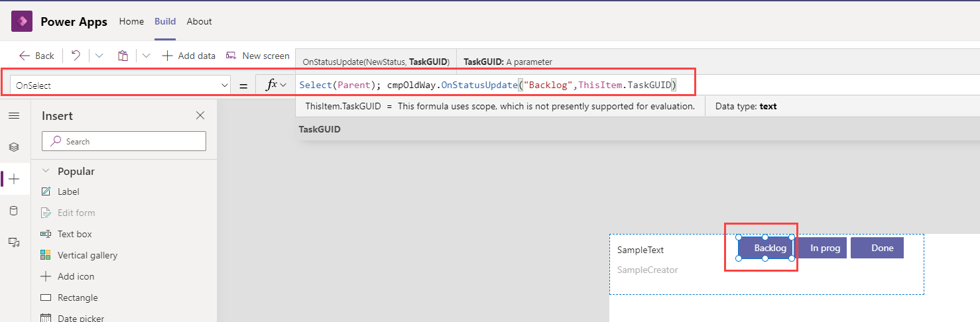Open the Data cylinder icon in sidebar

point(14,211)
